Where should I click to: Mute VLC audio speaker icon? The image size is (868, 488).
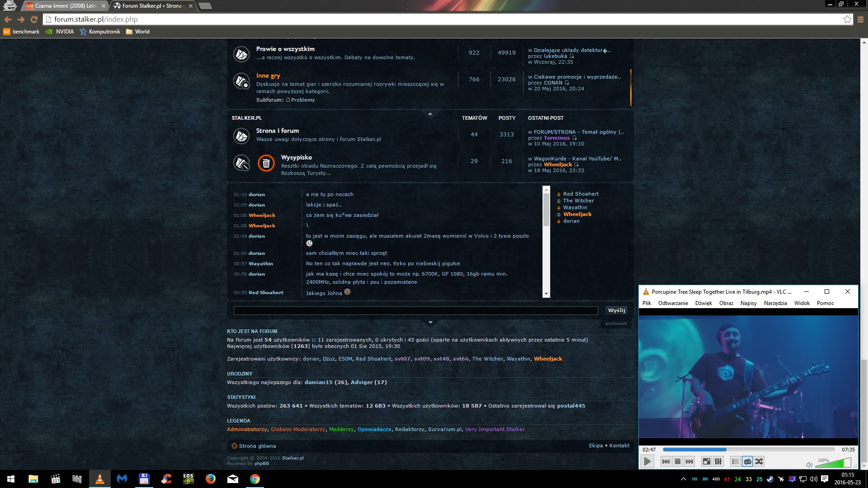tap(809, 465)
